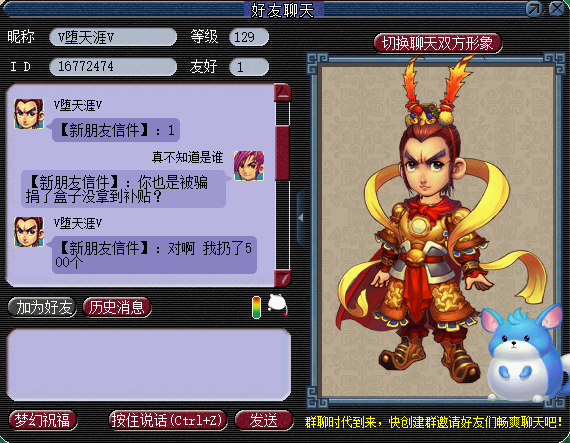Image resolution: width=570 pixels, height=443 pixels.
Task: Click V堕天涯V avatar in first message
Action: point(29,114)
